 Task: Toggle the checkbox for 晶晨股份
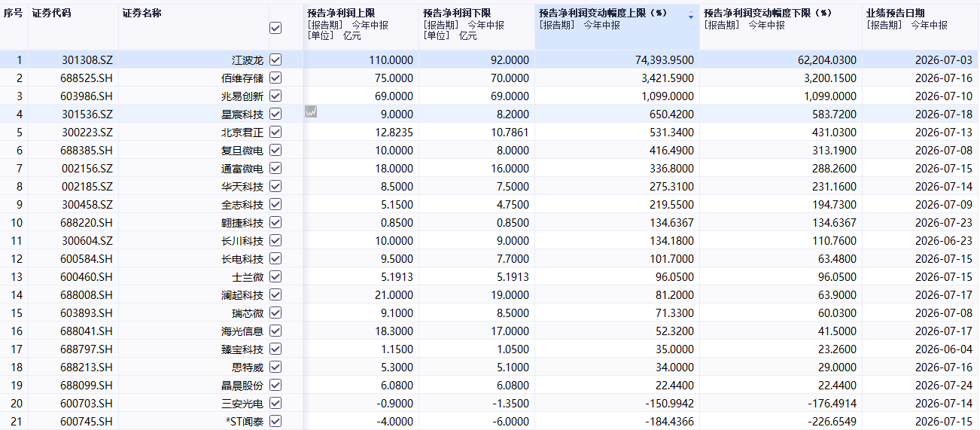point(275,385)
